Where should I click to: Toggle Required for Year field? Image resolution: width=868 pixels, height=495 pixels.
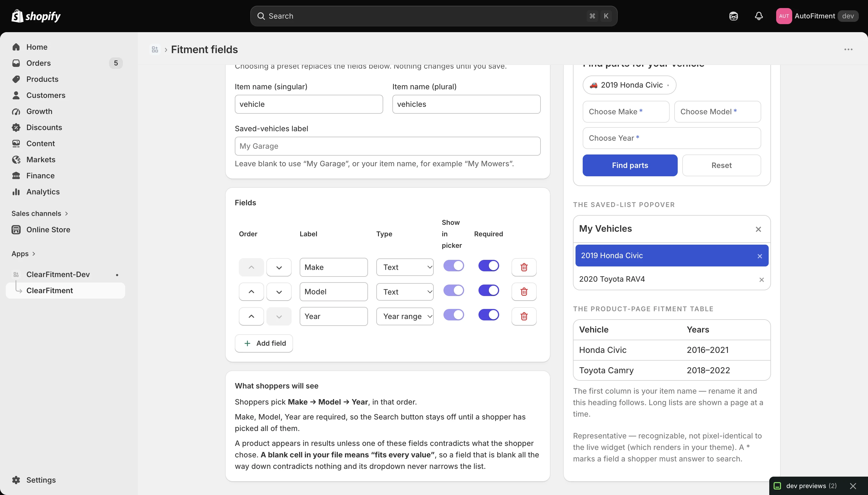(x=488, y=315)
